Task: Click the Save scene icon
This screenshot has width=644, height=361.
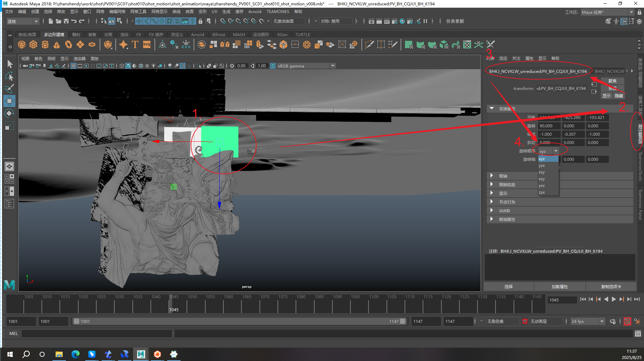Action: point(66,21)
